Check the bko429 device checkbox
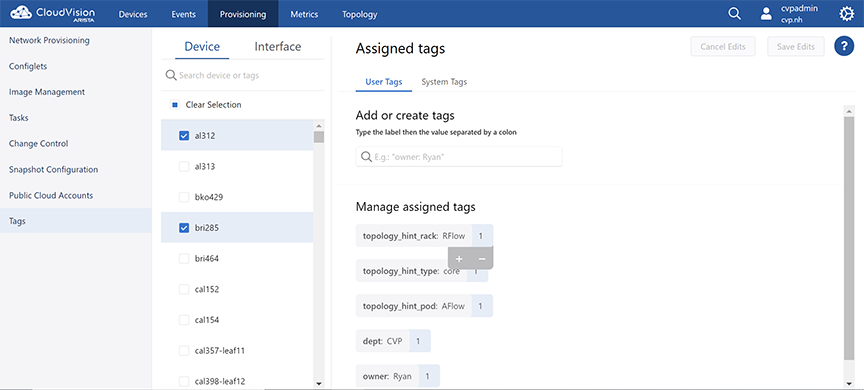The width and height of the screenshot is (864, 390). pos(184,197)
